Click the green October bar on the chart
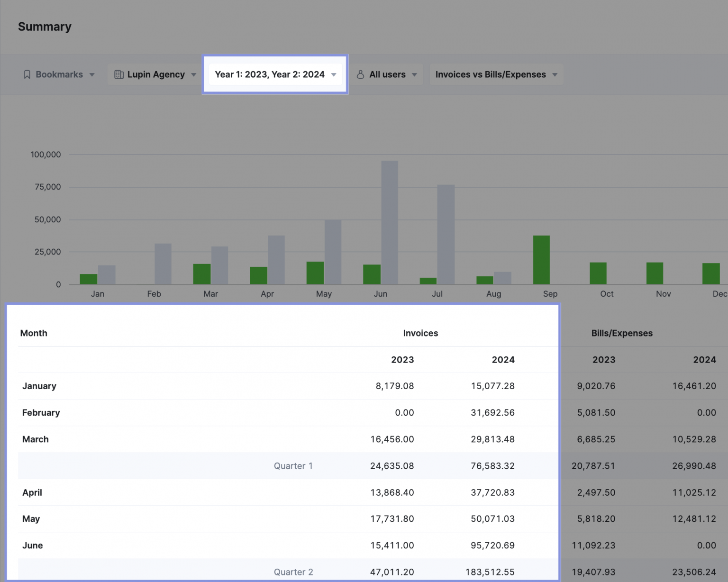 click(x=598, y=273)
